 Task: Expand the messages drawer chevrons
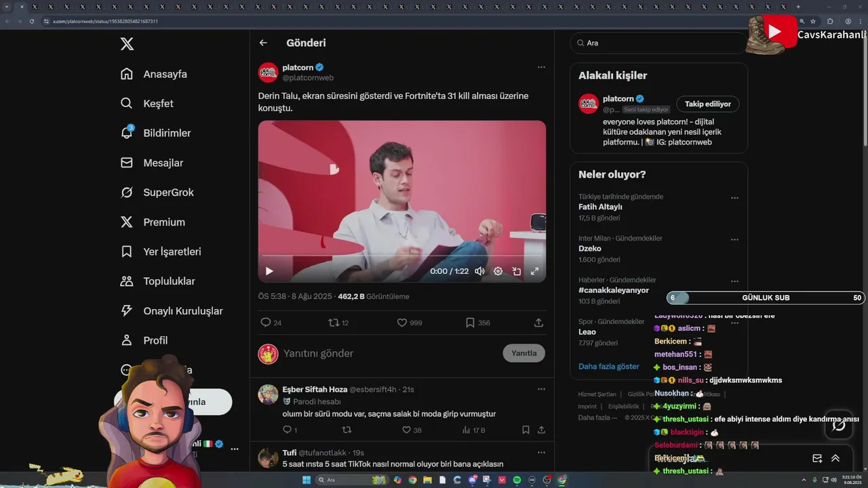(835, 459)
